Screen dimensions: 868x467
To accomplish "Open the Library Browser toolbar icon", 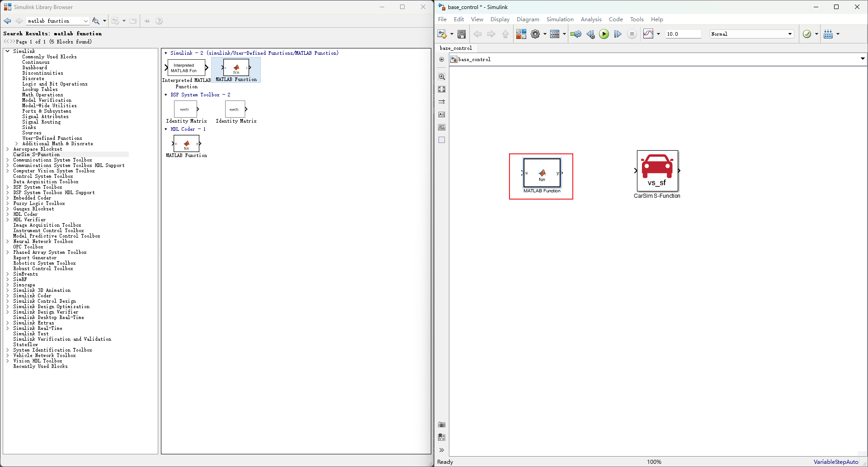I will point(521,34).
